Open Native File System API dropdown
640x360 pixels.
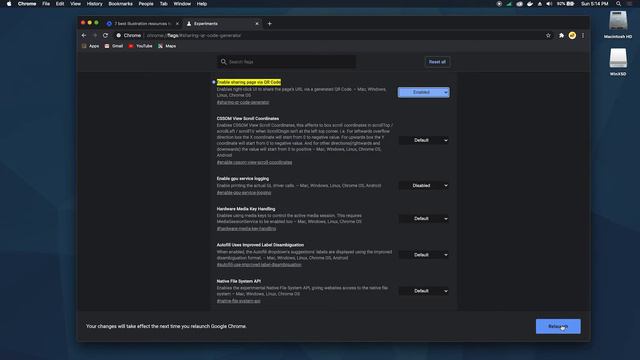point(424,291)
